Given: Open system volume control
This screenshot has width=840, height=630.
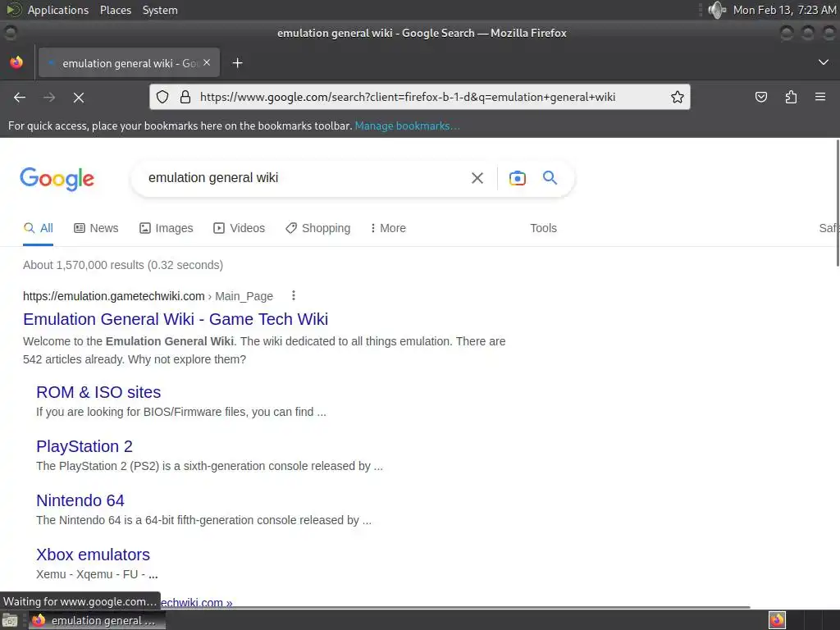Looking at the screenshot, I should 717,10.
